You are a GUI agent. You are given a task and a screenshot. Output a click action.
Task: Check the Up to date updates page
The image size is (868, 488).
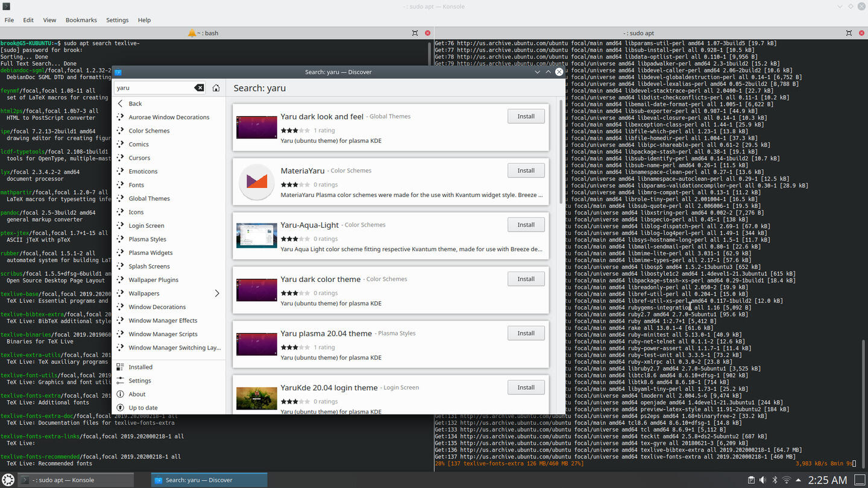point(169,408)
